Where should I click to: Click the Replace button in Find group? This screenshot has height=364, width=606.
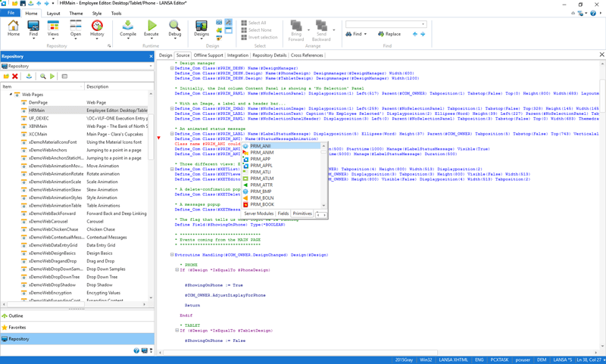(x=389, y=34)
